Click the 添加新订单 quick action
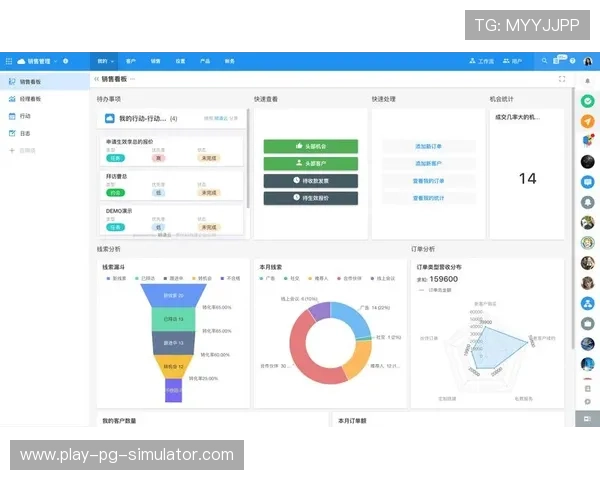This screenshot has width=600, height=480. [428, 146]
